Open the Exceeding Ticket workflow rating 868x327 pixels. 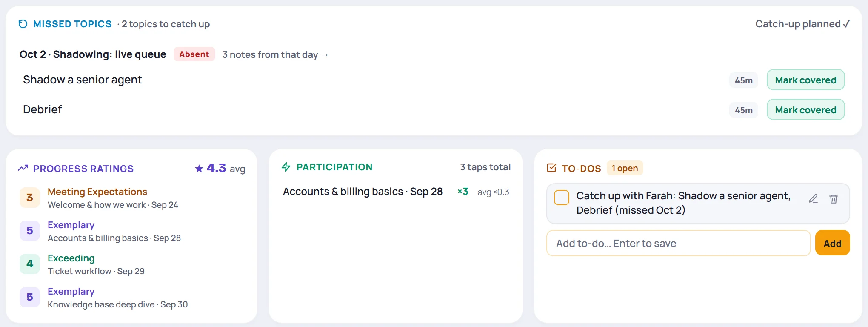coord(132,264)
